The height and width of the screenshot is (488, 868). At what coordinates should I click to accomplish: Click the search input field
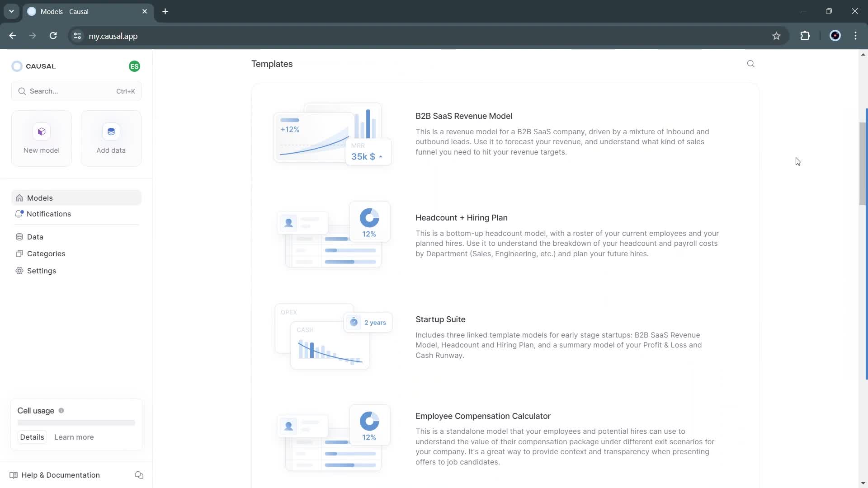pyautogui.click(x=75, y=90)
